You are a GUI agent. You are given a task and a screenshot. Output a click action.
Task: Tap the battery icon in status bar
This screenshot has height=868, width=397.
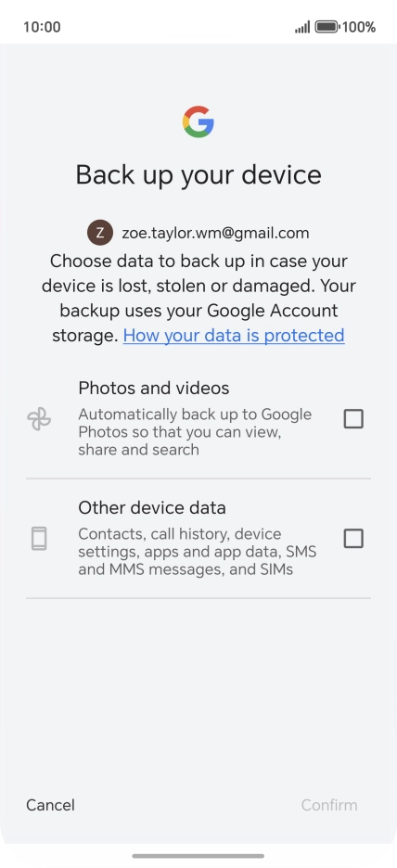327,27
